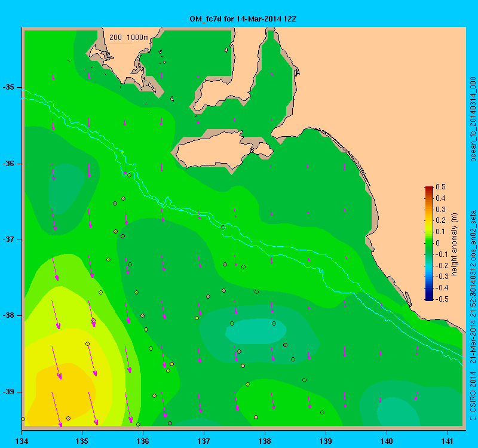Click the 141 longitude tick label
Image resolution: width=478 pixels, height=448 pixels.
pos(448,441)
